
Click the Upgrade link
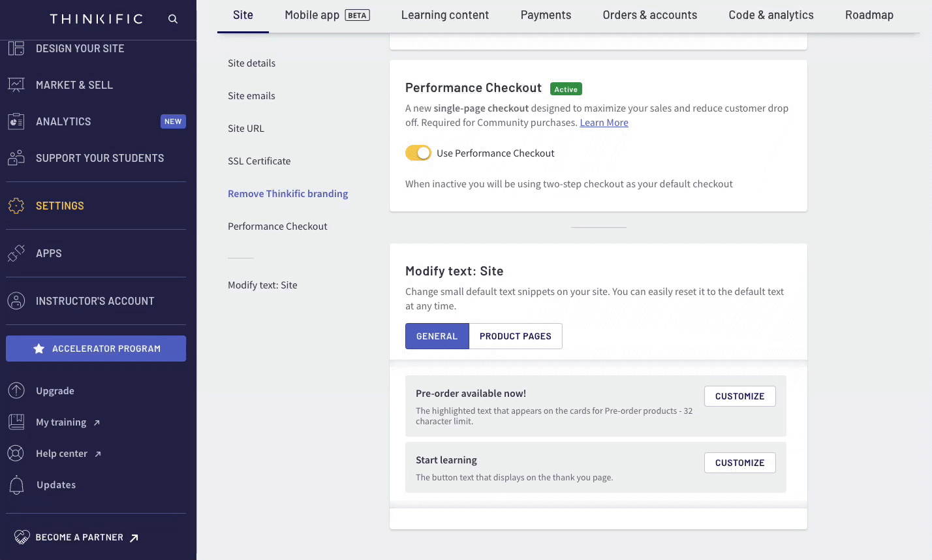pyautogui.click(x=55, y=391)
